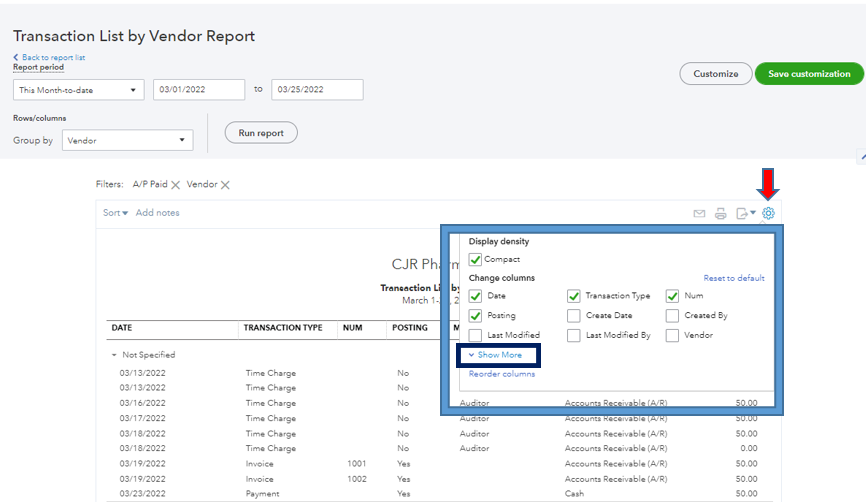This screenshot has width=866, height=502.
Task: Click the email report envelope icon
Action: coord(699,213)
